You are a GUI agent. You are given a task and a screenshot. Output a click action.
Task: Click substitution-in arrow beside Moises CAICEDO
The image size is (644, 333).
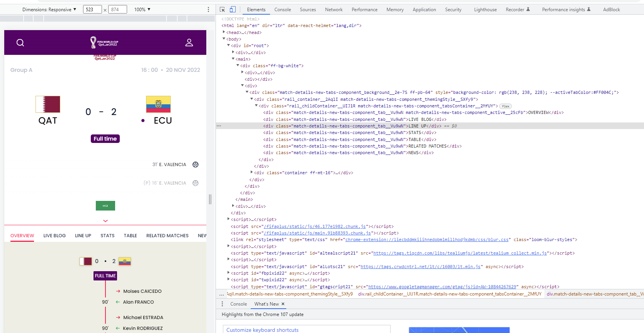118,291
